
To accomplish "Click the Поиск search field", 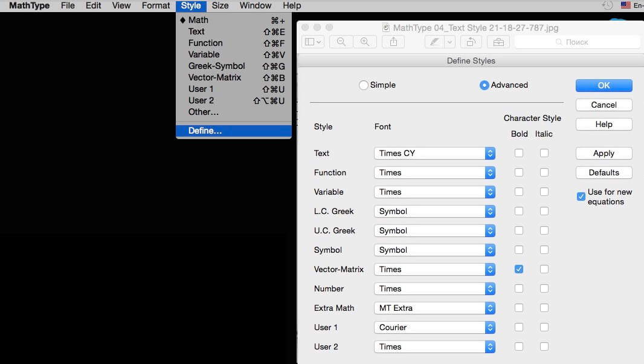I will coord(577,42).
